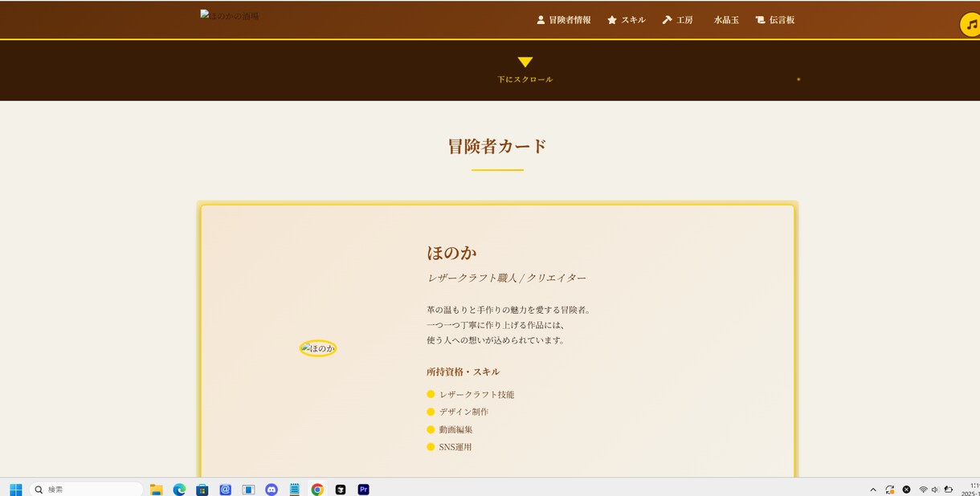The image size is (980, 496).
Task: Click the line 革の温もりと手作りの魅力を愛する冒険者。
Action: (x=509, y=310)
